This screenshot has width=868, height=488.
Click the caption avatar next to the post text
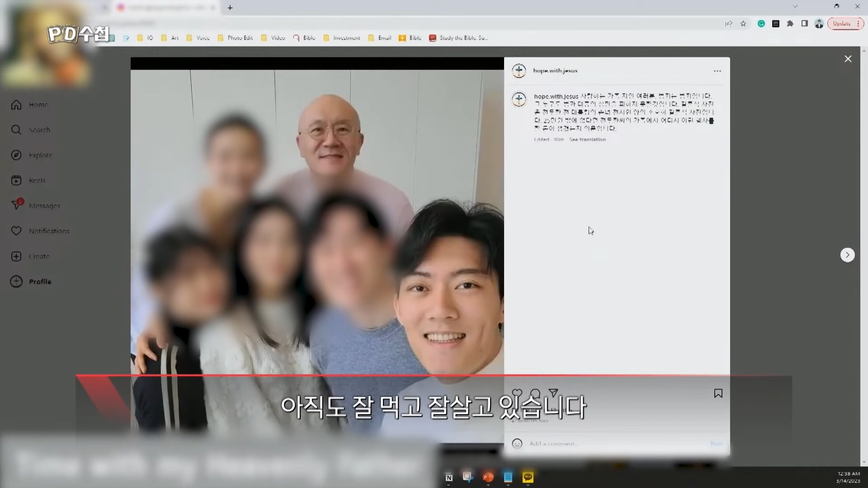(x=519, y=99)
